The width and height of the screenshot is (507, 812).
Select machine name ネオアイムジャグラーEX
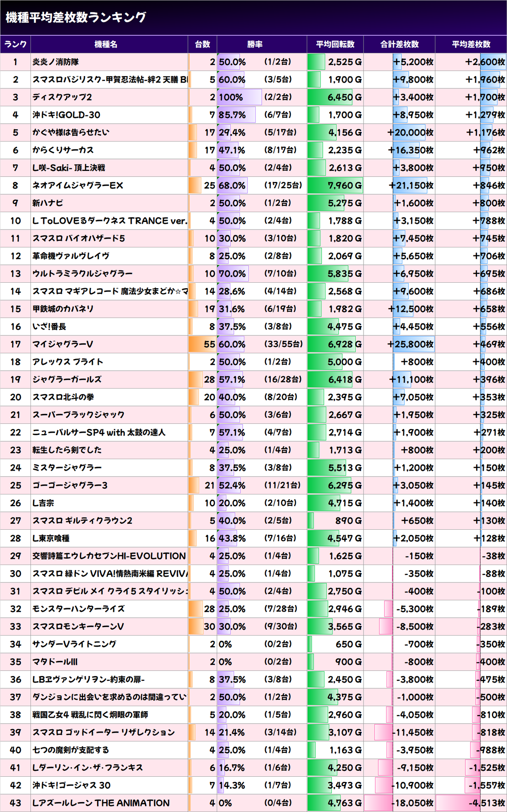[78, 186]
